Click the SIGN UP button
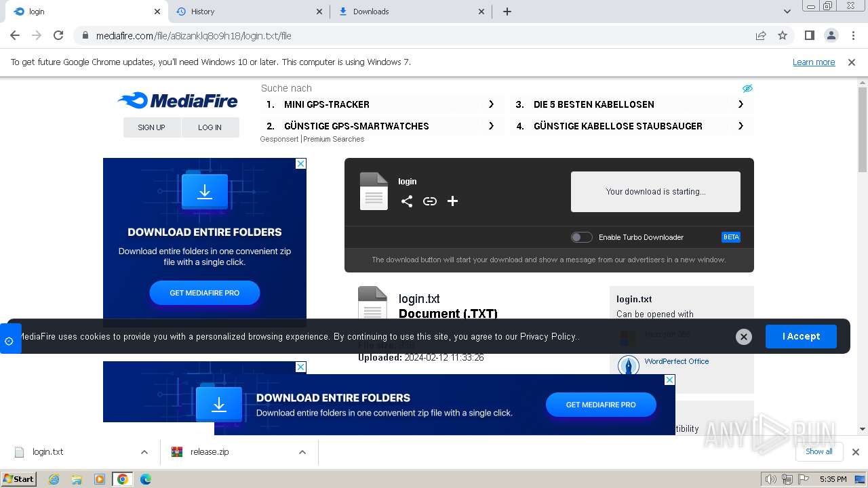This screenshot has height=488, width=868. click(x=152, y=127)
